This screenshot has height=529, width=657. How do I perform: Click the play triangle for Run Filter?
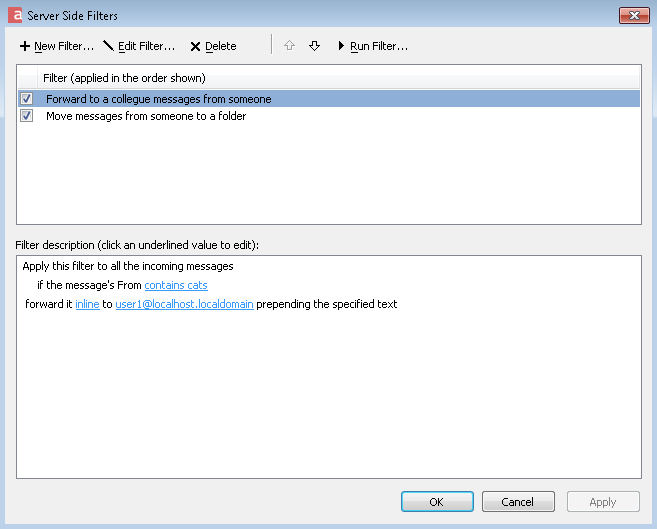pyautogui.click(x=341, y=45)
